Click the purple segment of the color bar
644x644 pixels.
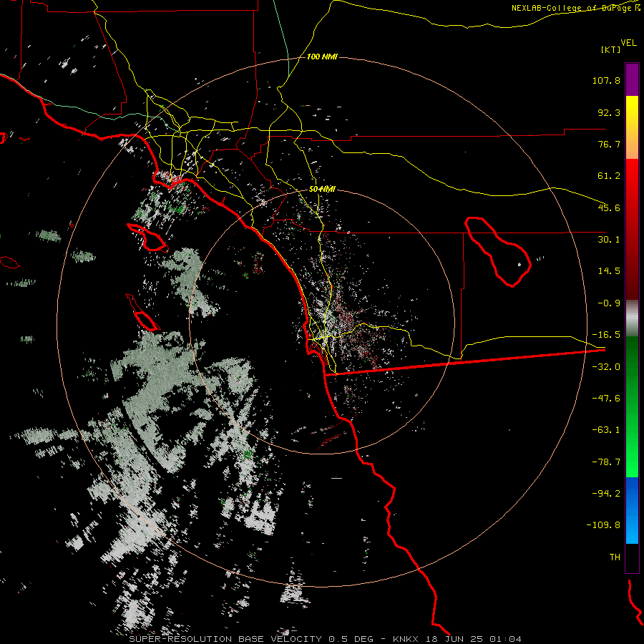632,79
